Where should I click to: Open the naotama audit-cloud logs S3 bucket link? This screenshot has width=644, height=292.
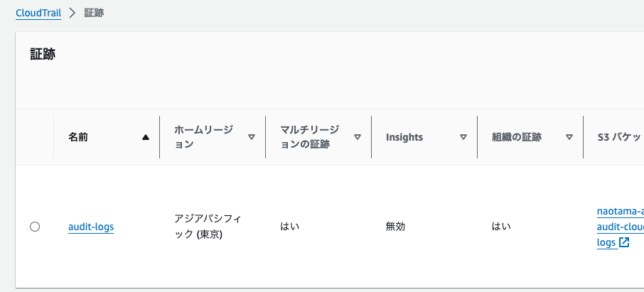tap(620, 227)
